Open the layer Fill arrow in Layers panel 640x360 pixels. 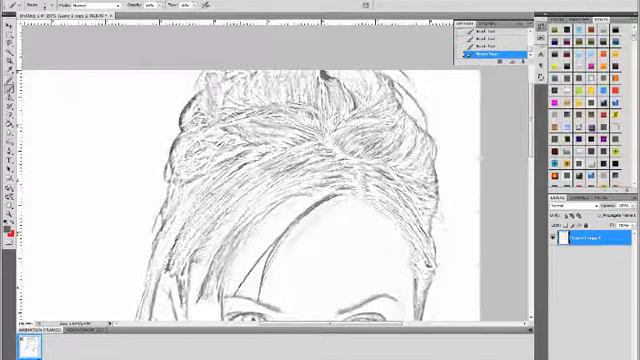pos(633,225)
